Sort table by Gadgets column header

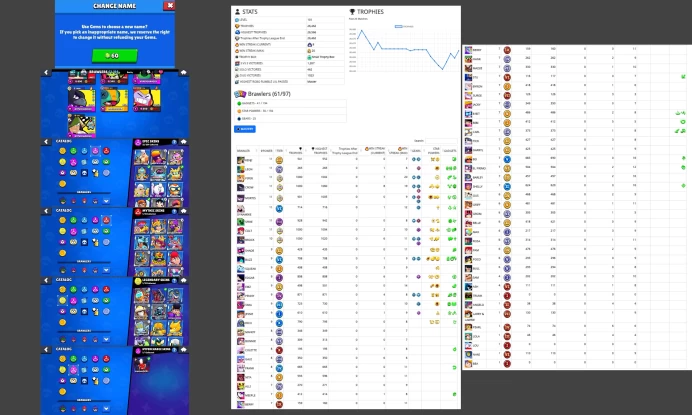click(450, 151)
